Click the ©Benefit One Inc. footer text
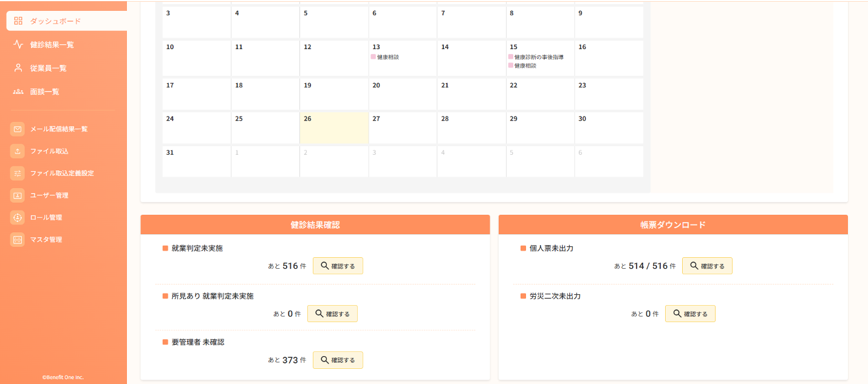This screenshot has width=868, height=384. pos(63,377)
